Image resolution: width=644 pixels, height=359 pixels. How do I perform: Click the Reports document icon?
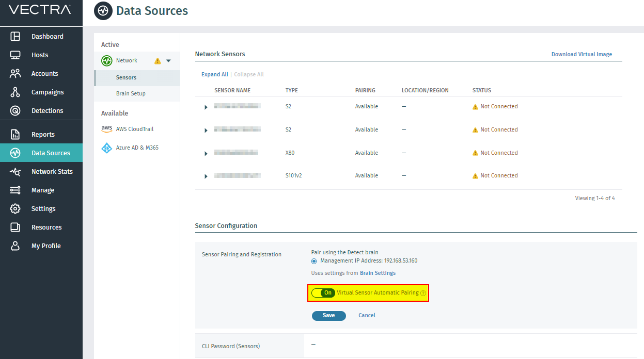click(15, 135)
